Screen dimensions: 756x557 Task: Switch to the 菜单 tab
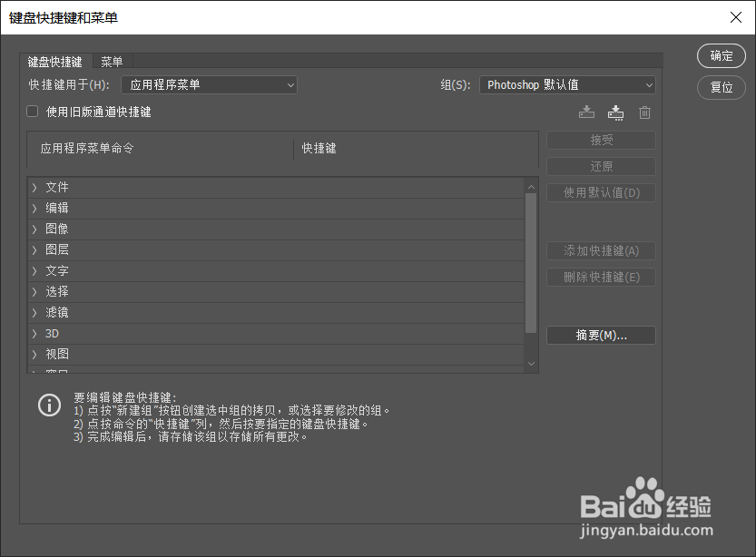point(112,61)
